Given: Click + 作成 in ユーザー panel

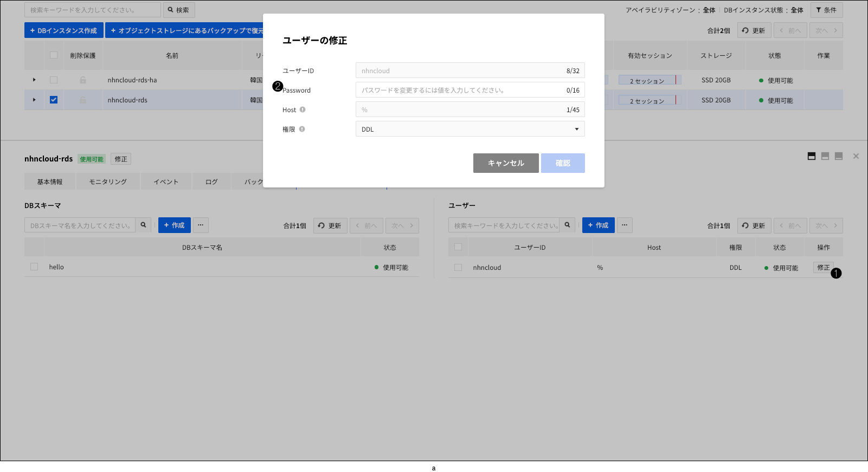Looking at the screenshot, I should tap(599, 225).
